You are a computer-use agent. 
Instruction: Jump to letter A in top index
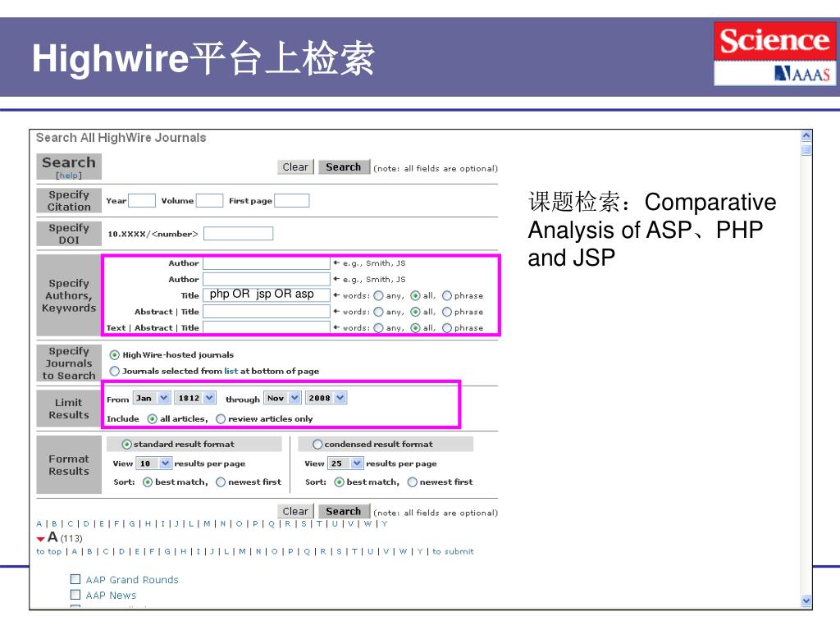tap(39, 524)
